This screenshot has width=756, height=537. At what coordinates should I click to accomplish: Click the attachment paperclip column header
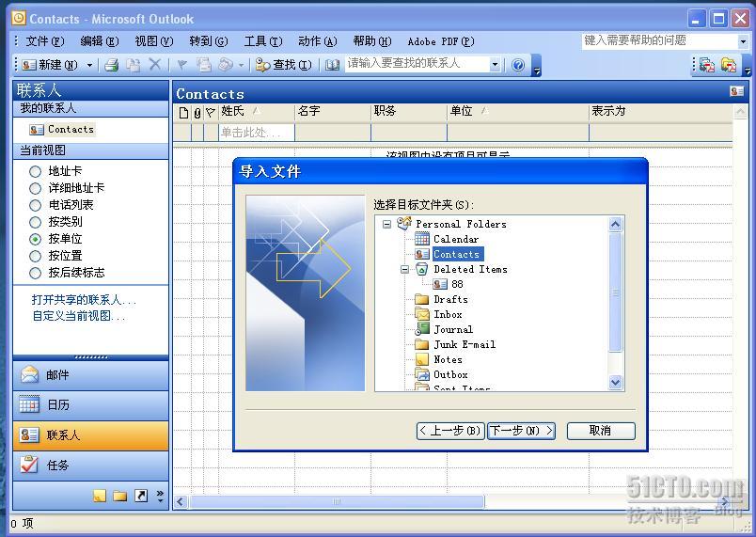coord(197,113)
